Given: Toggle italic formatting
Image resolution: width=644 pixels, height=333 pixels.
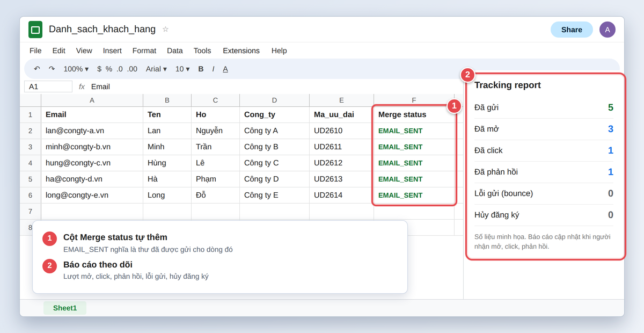Looking at the screenshot, I should coord(213,69).
